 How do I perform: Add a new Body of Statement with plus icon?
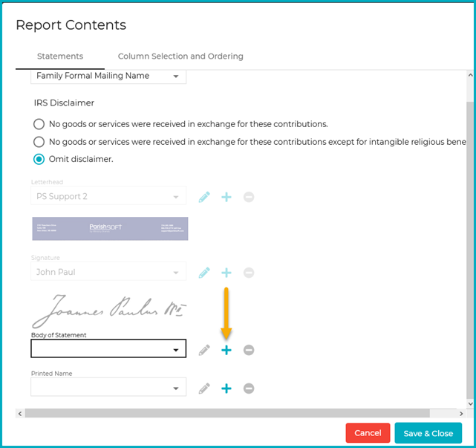point(226,350)
